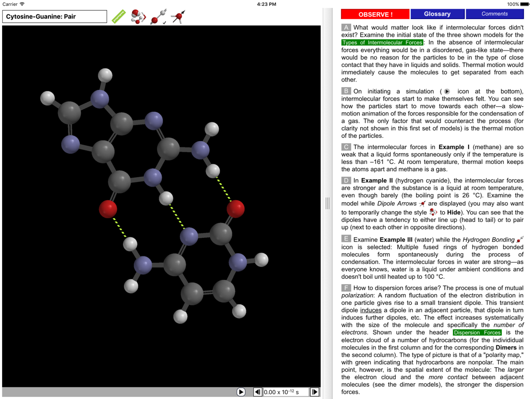Open the Glossary tab
The image size is (532, 399).
437,14
